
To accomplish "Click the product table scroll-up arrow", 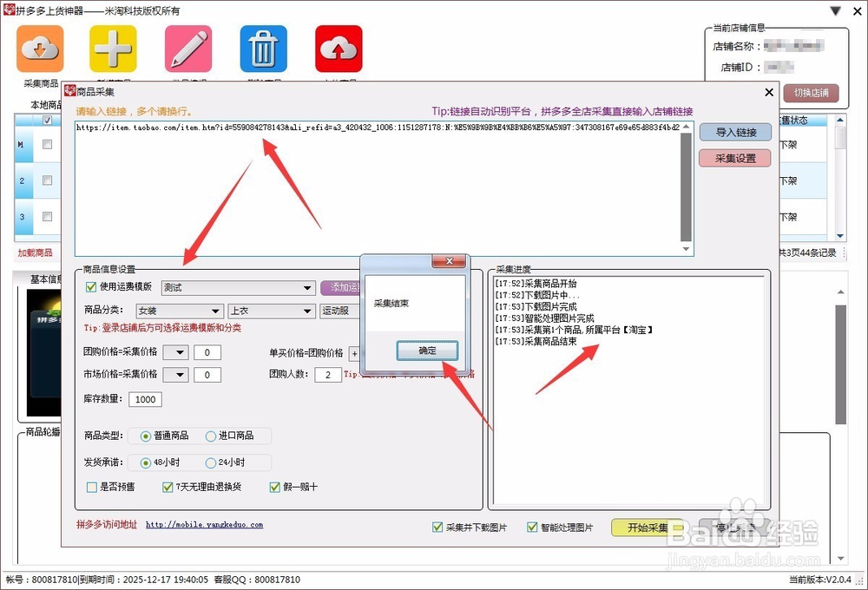I will [840, 120].
